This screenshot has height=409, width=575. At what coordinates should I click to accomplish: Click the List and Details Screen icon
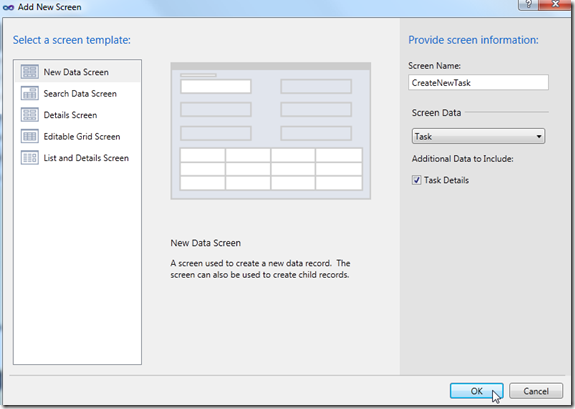29,158
